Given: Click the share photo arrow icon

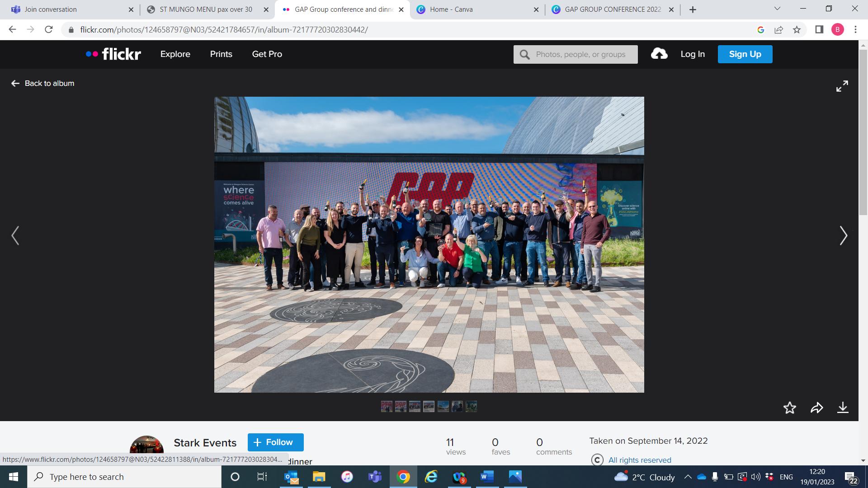Looking at the screenshot, I should (816, 408).
